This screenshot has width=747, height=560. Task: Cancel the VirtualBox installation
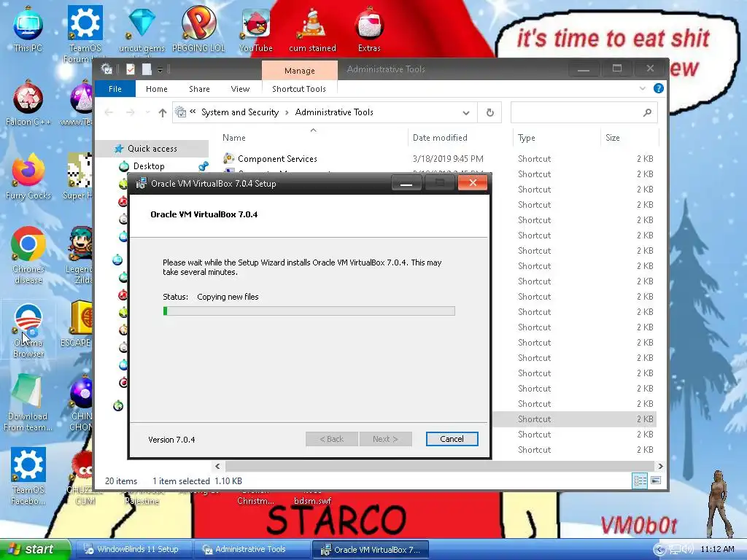452,438
